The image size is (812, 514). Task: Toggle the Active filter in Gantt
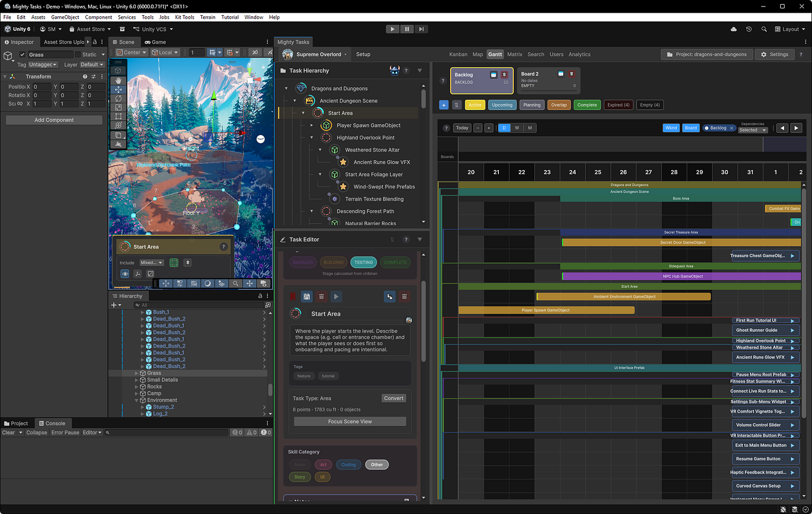click(x=475, y=105)
